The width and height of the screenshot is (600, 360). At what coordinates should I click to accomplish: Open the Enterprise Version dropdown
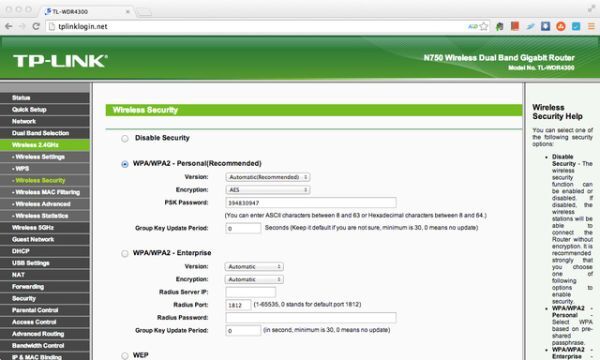[x=254, y=267]
